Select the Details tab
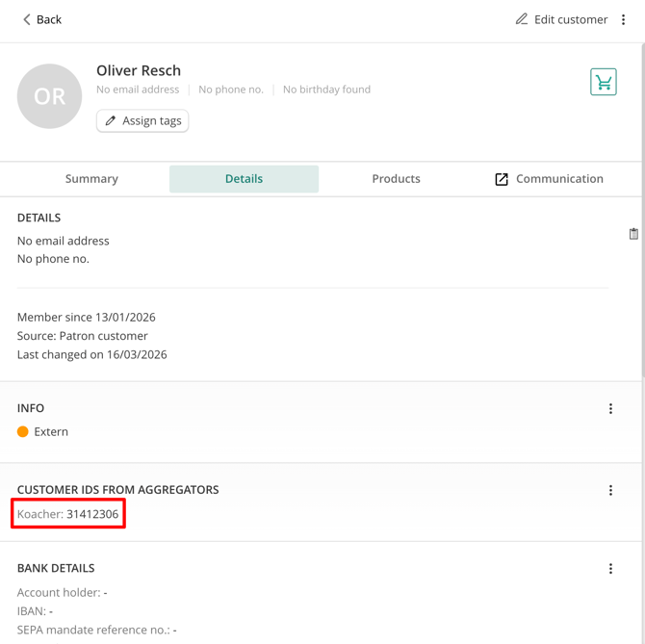 pos(244,179)
